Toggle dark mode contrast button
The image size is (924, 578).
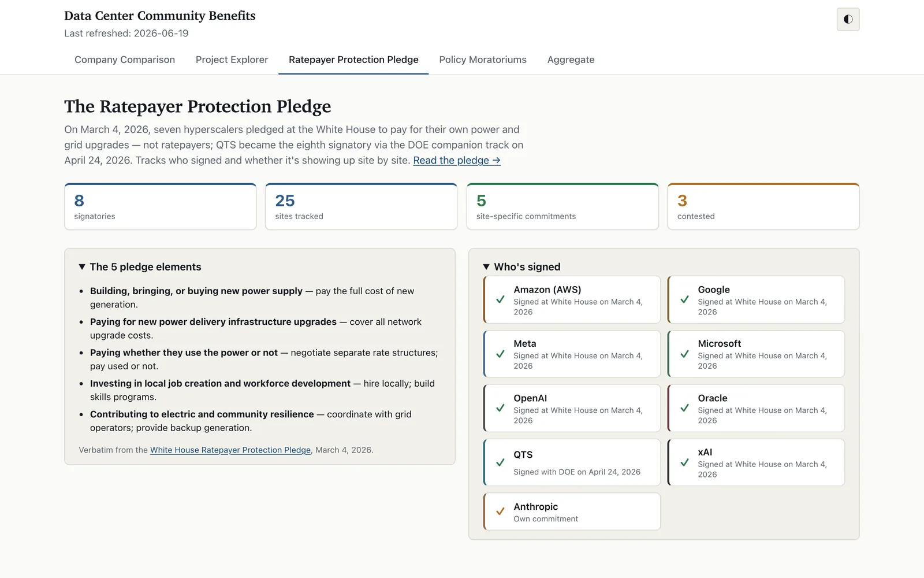848,19
